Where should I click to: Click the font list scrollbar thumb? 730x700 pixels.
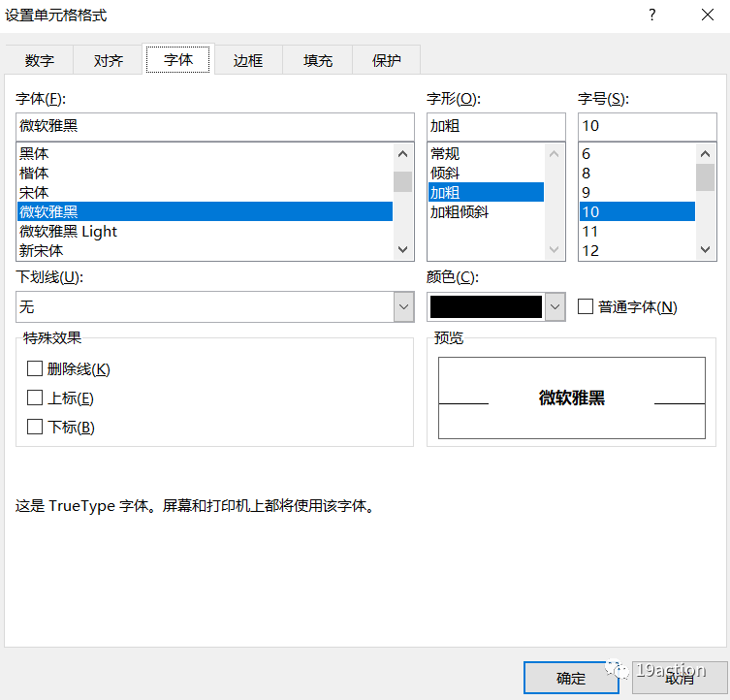pyautogui.click(x=402, y=181)
